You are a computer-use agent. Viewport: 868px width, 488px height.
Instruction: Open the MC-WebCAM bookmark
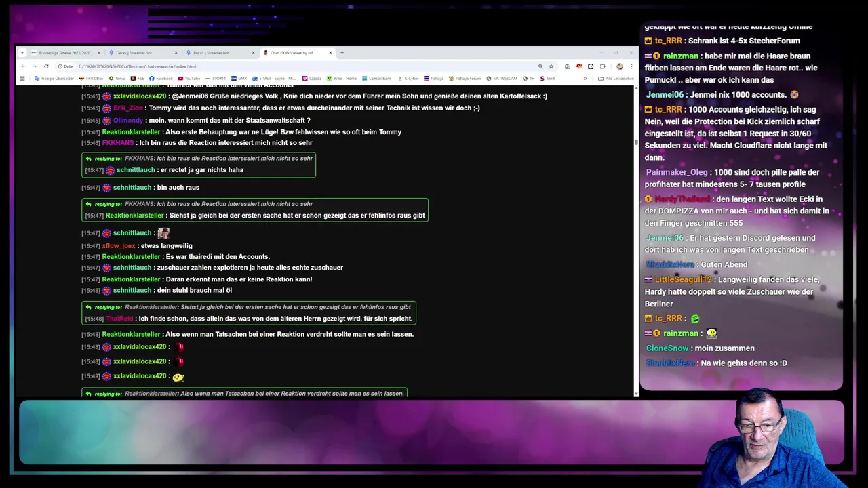tap(502, 78)
